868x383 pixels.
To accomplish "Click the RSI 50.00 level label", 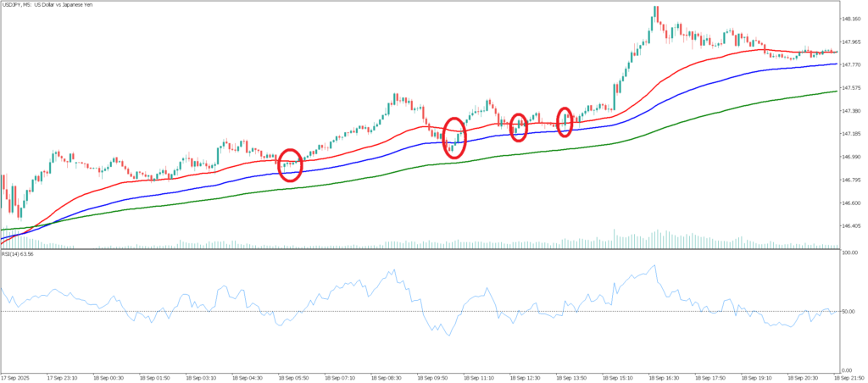I will point(849,312).
